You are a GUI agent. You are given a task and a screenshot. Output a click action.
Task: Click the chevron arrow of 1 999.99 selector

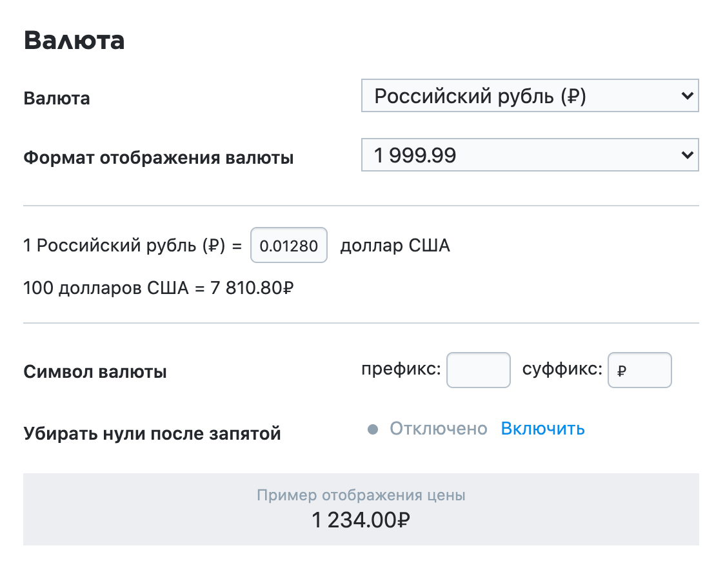687,155
